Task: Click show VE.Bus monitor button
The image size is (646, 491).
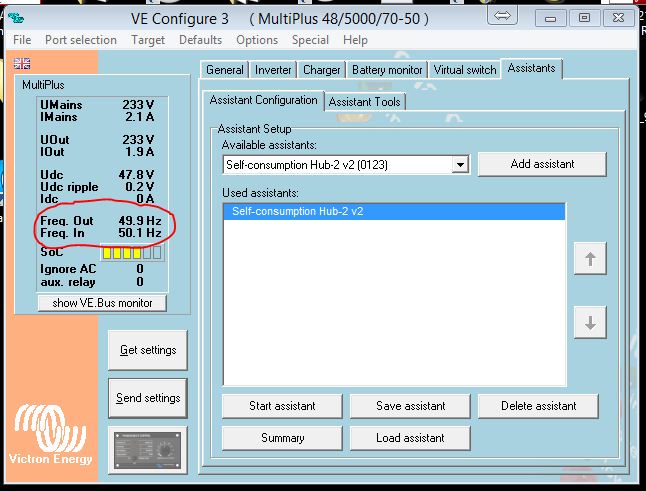Action: (x=102, y=303)
